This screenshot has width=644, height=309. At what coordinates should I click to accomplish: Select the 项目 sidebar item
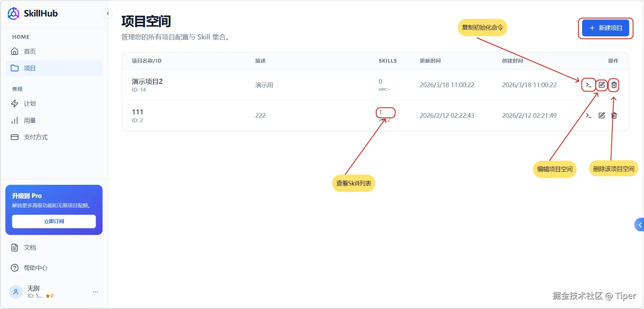point(54,68)
